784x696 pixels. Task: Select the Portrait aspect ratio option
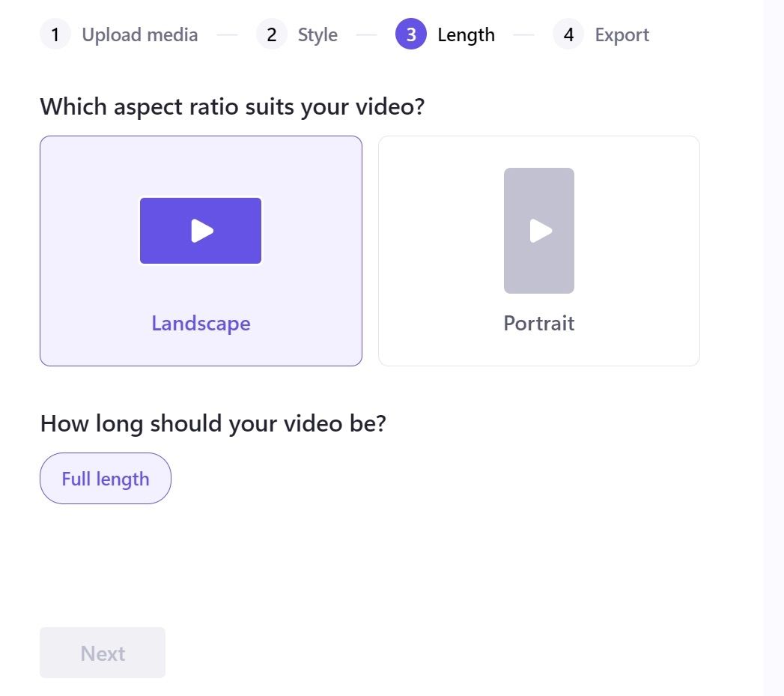click(x=538, y=251)
